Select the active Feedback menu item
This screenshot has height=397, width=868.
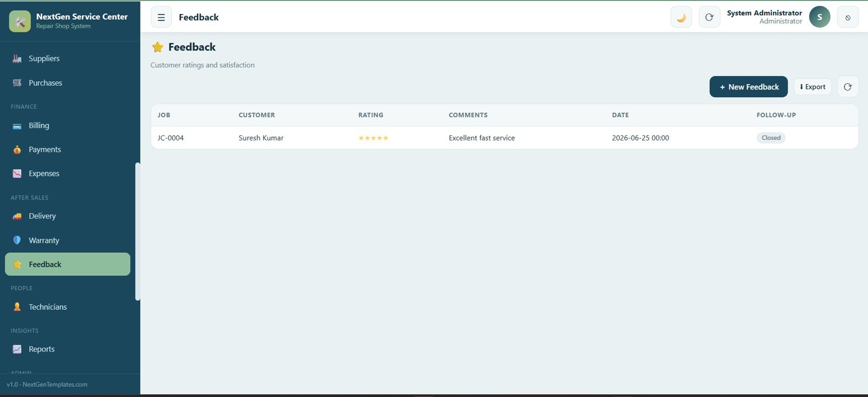coord(67,265)
